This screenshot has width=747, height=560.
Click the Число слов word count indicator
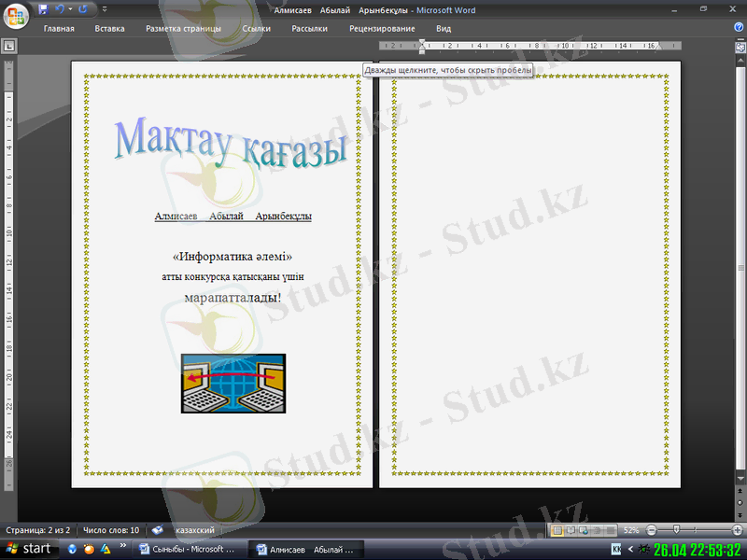(x=111, y=530)
